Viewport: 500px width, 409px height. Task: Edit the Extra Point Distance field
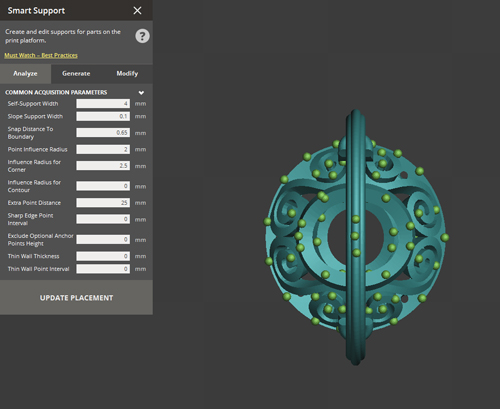103,203
